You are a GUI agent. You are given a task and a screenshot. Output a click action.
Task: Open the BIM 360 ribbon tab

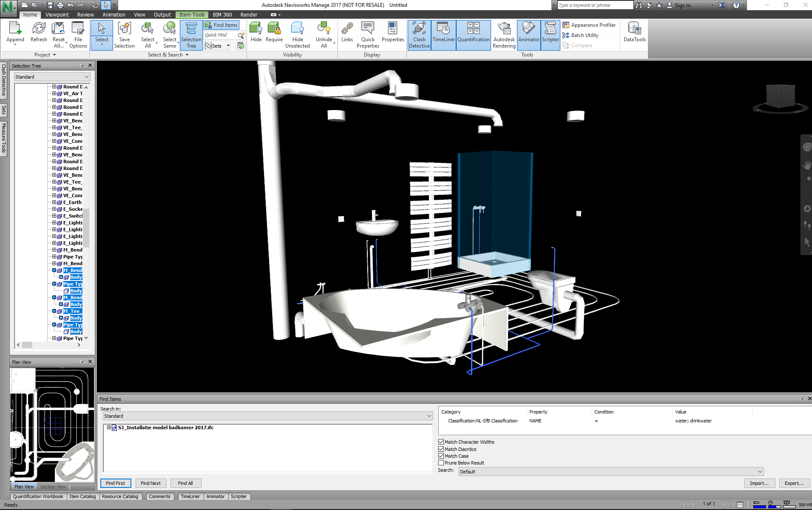(222, 14)
